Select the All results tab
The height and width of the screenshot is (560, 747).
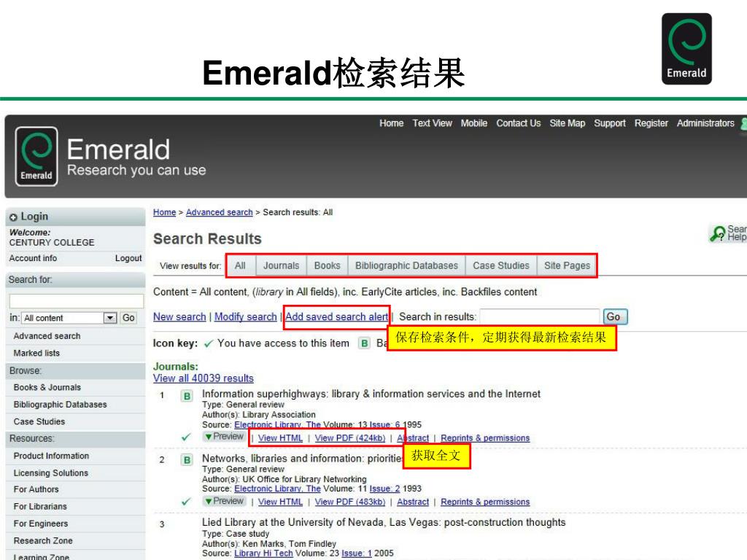(240, 265)
